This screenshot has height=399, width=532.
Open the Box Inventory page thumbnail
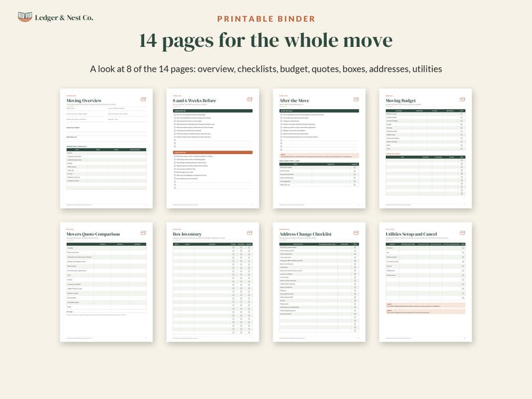click(x=212, y=282)
